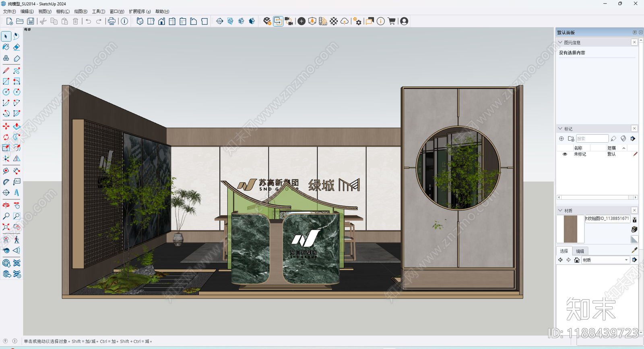Collapse the 标记 tags panel
The height and width of the screenshot is (349, 644).
(560, 129)
